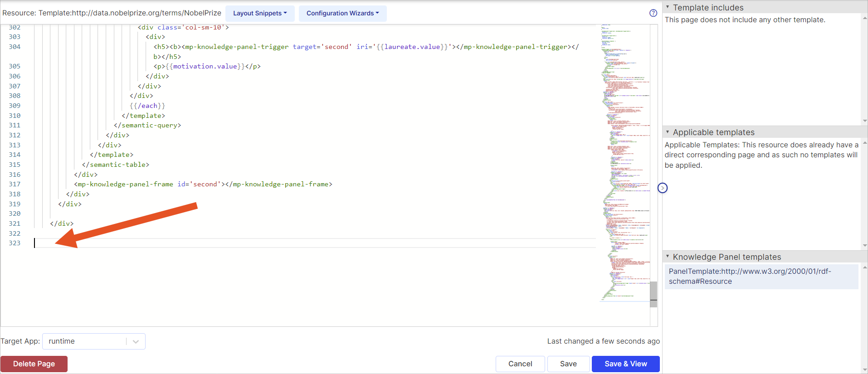Open the Target App runtime combo box
This screenshot has height=374, width=868.
click(94, 341)
